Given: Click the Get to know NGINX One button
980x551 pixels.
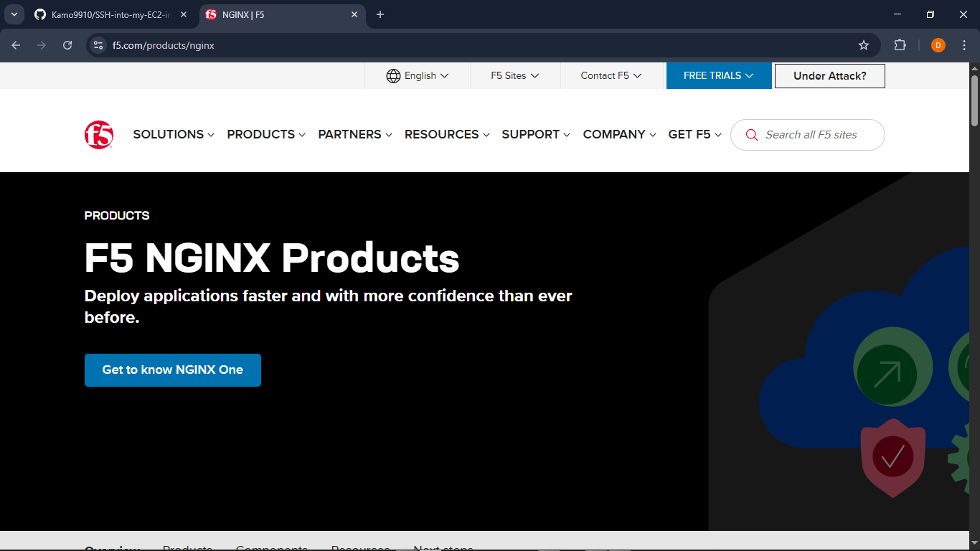Looking at the screenshot, I should (x=172, y=370).
